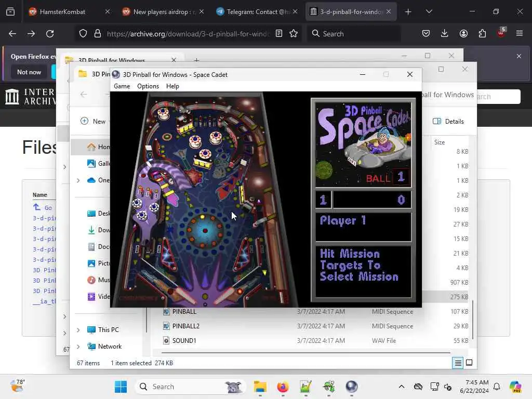
Task: Open a new Firefox tab with plus
Action: point(408,12)
